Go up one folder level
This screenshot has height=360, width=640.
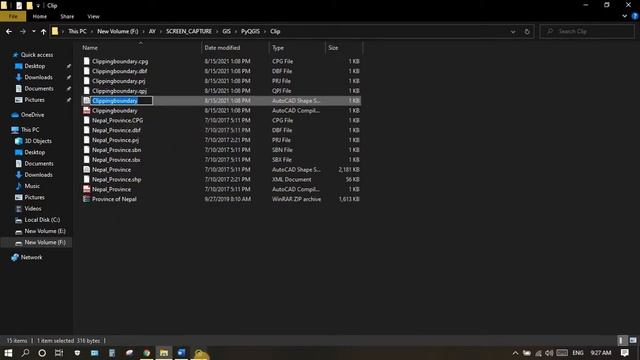[x=43, y=31]
